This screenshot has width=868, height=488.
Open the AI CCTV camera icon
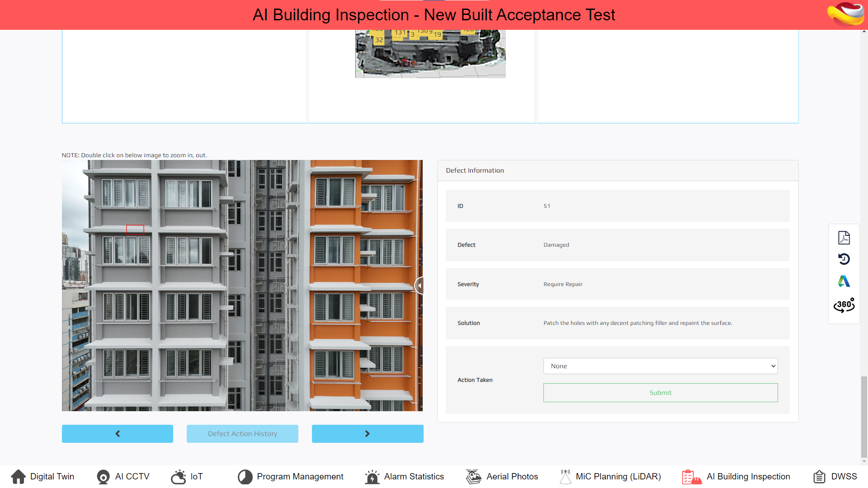tap(103, 477)
